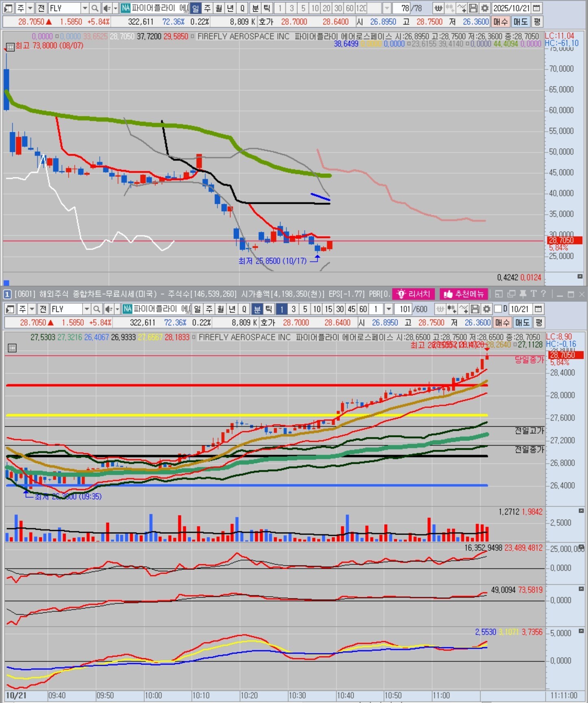The height and width of the screenshot is (703, 588).
Task: Click the candle chart icon in lower chart
Action: coord(451,309)
